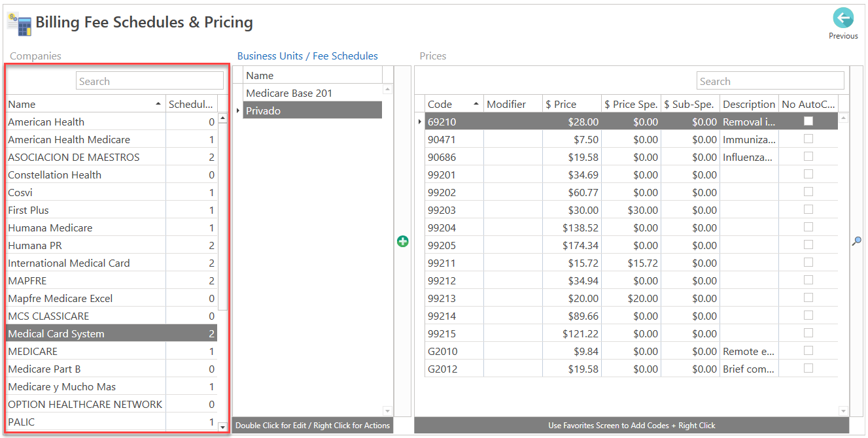Select American Health Medicare company
Viewport: 868px width, 438px height.
[111, 139]
